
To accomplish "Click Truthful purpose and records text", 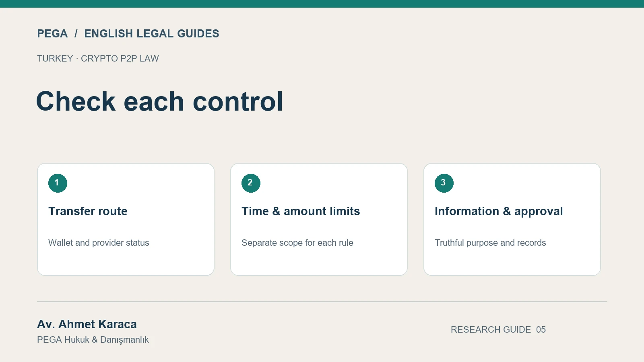I will (490, 243).
